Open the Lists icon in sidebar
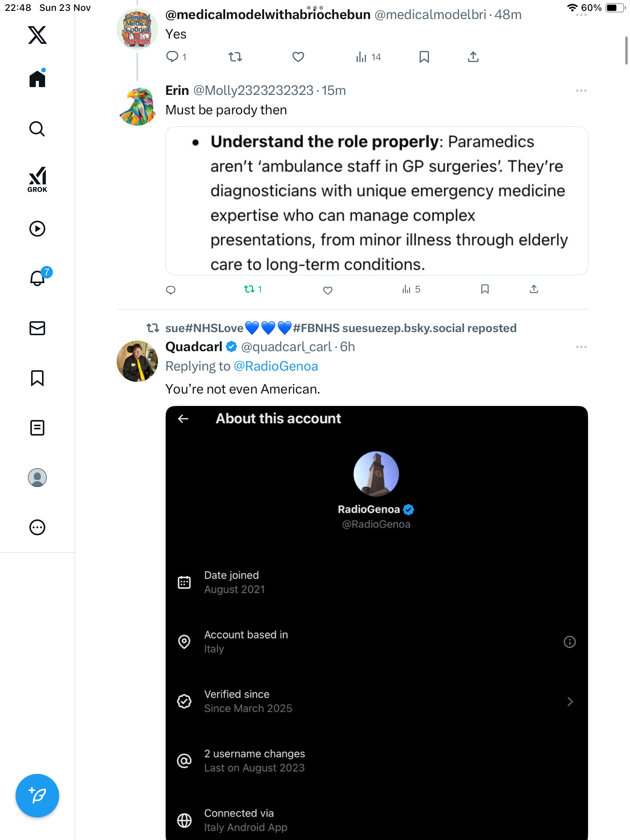The height and width of the screenshot is (840, 630). (37, 428)
